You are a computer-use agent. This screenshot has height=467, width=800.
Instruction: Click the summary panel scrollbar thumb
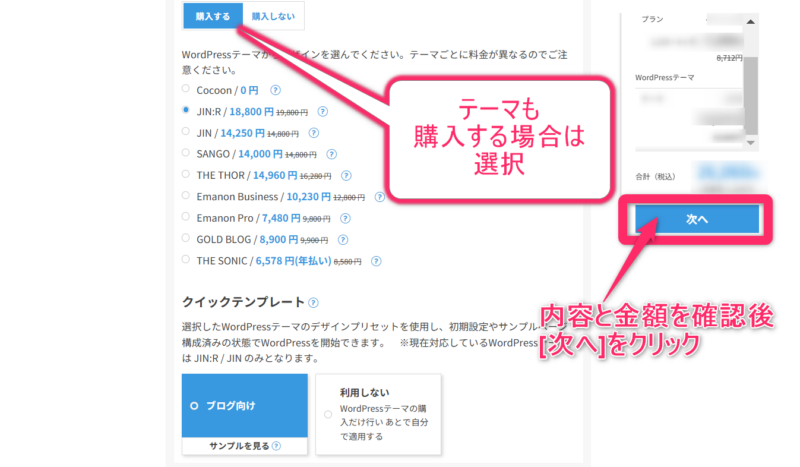click(751, 94)
